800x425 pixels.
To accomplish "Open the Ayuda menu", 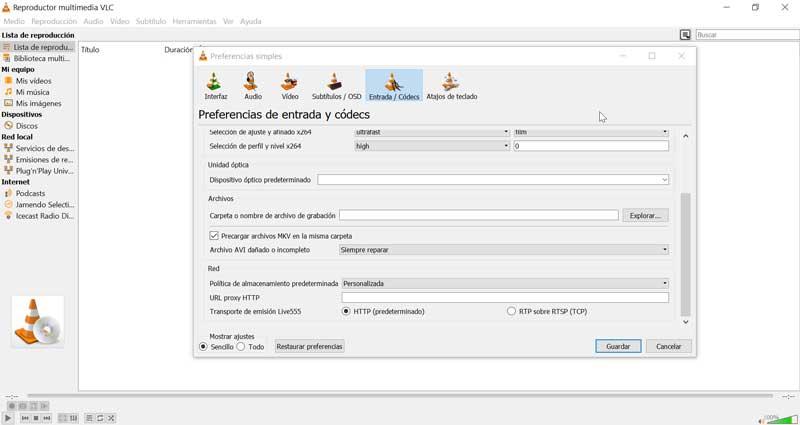I will 251,21.
